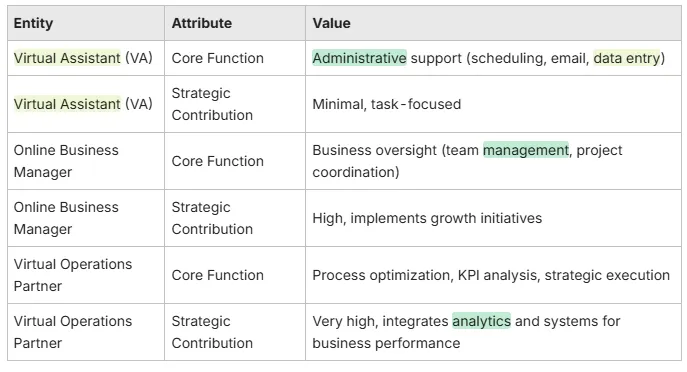Click the first row's Core Function cell
Viewport: 687px width, 372px height.
(x=235, y=58)
